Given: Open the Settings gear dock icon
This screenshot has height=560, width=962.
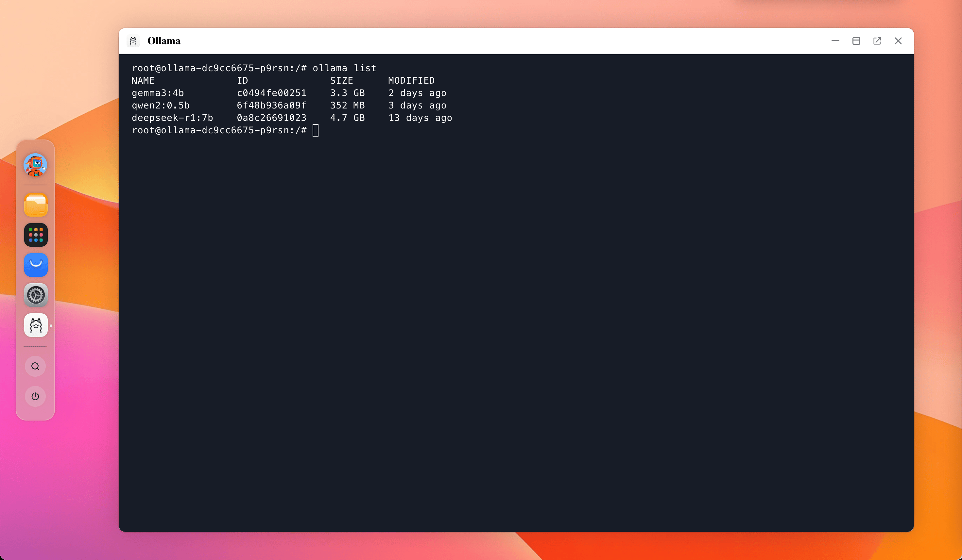Looking at the screenshot, I should (x=36, y=295).
